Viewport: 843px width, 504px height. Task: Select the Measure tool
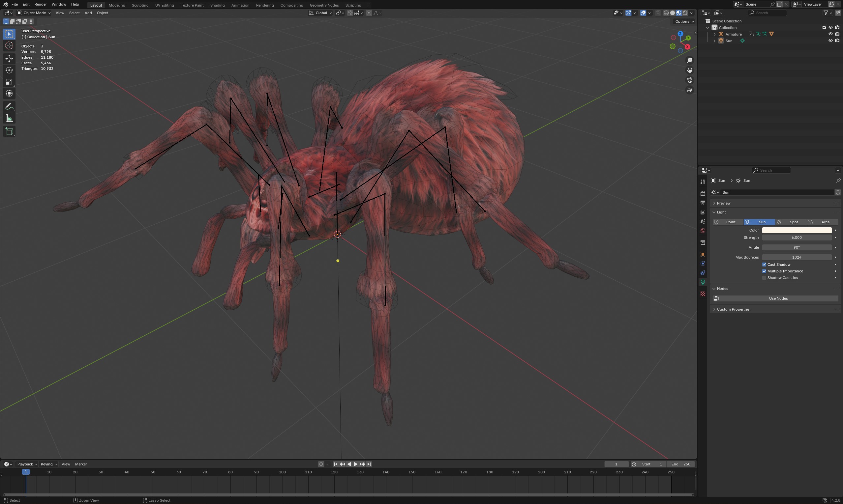coord(9,118)
